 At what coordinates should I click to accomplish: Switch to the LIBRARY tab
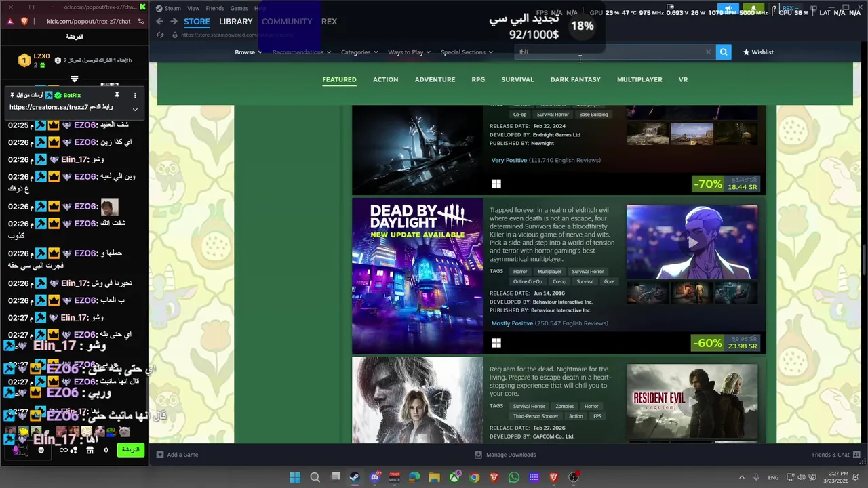[x=236, y=22]
